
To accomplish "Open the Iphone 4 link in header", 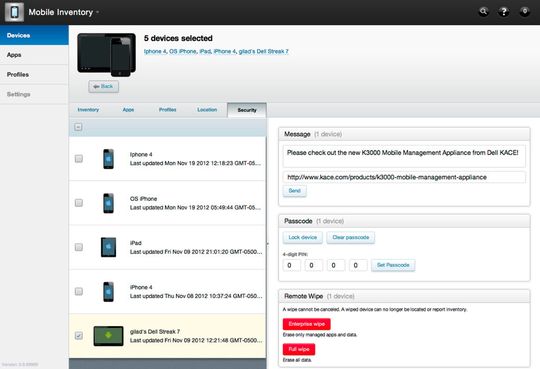I will 155,51.
